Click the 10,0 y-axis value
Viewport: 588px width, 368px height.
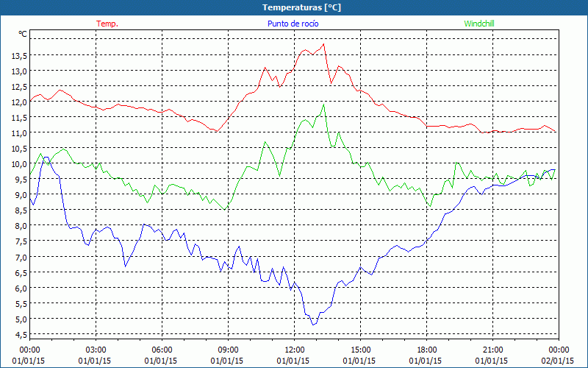click(19, 163)
